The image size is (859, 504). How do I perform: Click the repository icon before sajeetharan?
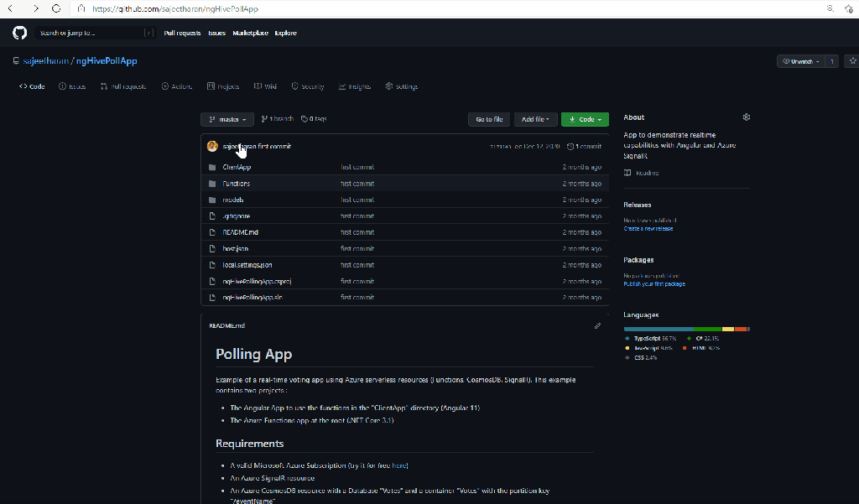tap(17, 61)
